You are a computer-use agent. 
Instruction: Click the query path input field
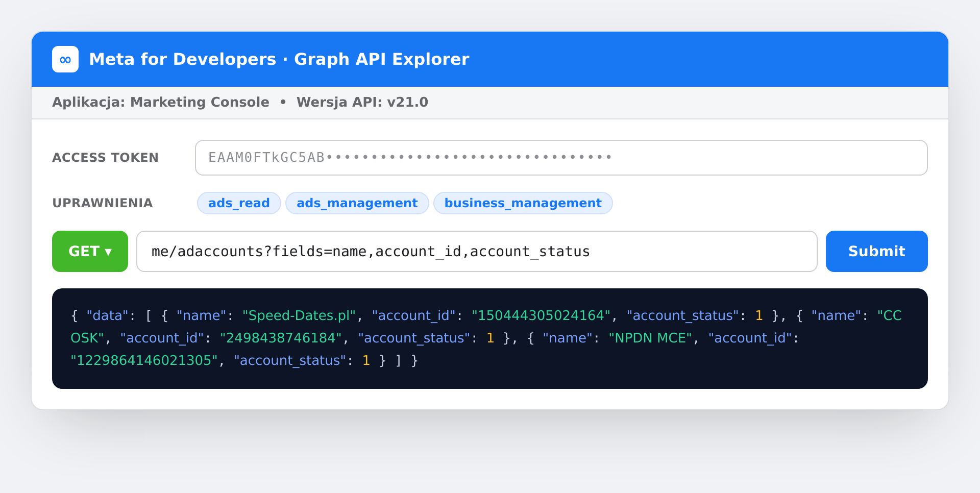tap(477, 251)
